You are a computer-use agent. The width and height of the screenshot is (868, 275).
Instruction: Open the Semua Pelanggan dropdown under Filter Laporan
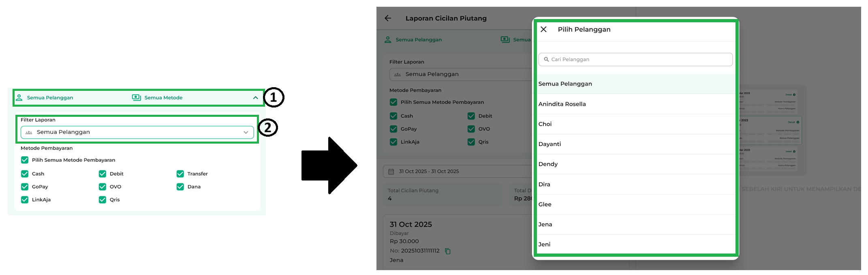137,132
